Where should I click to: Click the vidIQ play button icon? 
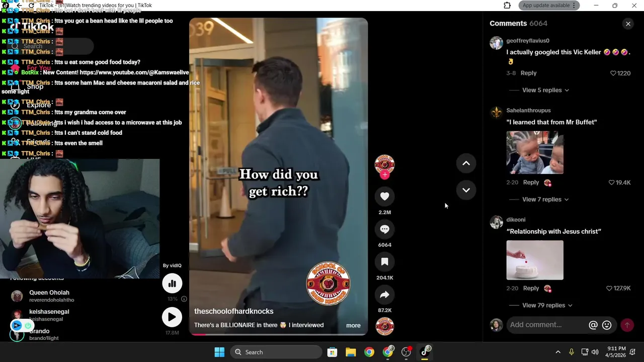(x=172, y=317)
